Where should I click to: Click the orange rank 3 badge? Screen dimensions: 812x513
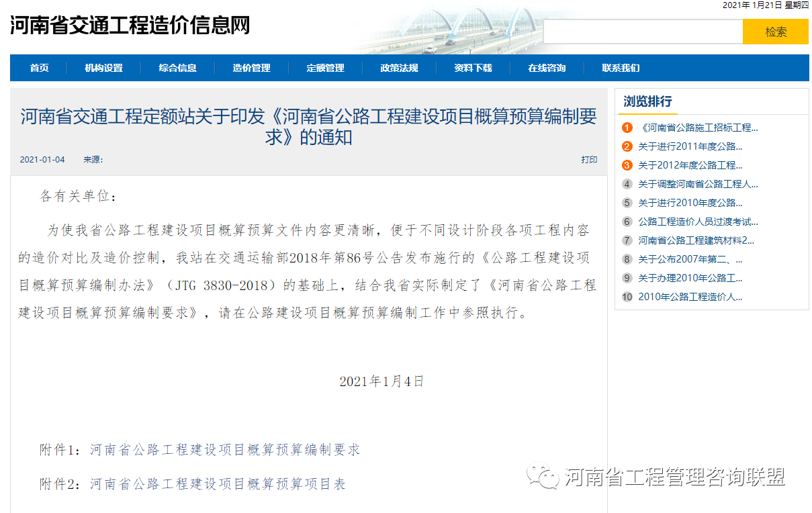pyautogui.click(x=627, y=165)
